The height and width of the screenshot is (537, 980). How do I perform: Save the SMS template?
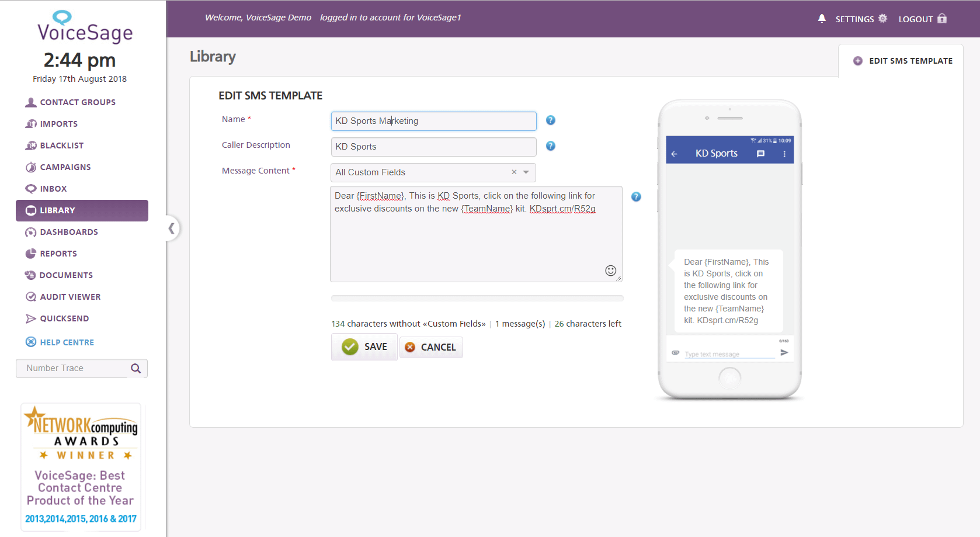click(x=364, y=347)
